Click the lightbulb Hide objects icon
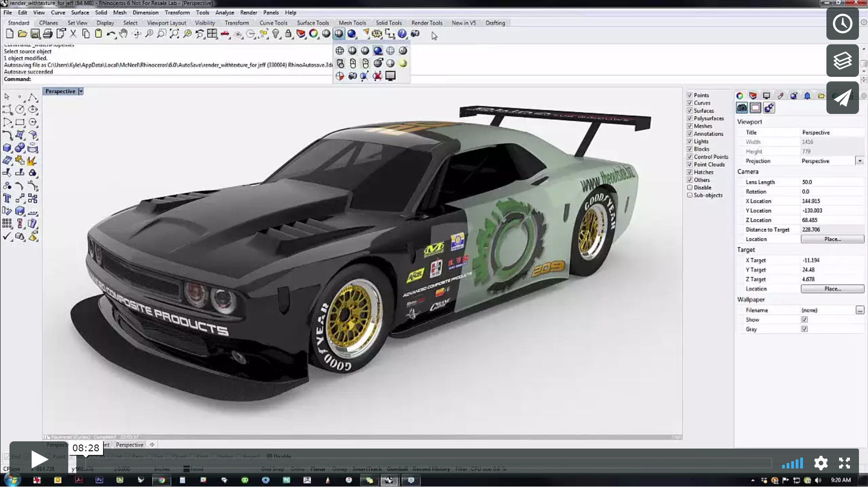 (x=275, y=34)
